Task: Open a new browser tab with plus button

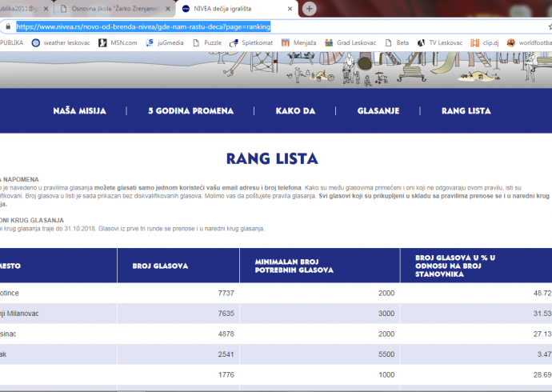Action: (309, 9)
